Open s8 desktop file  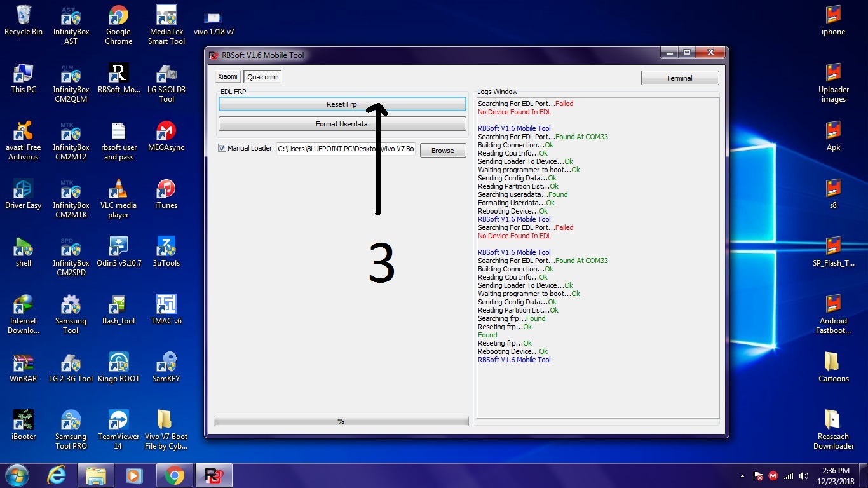[833, 194]
